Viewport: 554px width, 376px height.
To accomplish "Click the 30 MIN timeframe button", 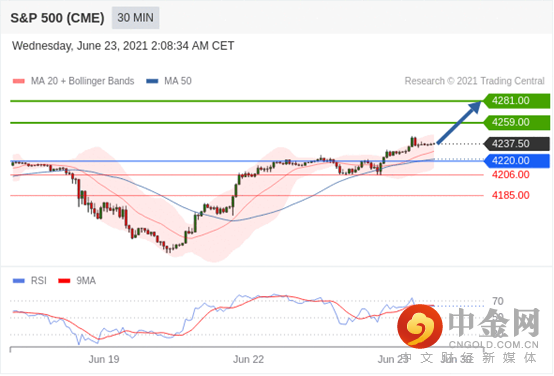I will pyautogui.click(x=136, y=18).
